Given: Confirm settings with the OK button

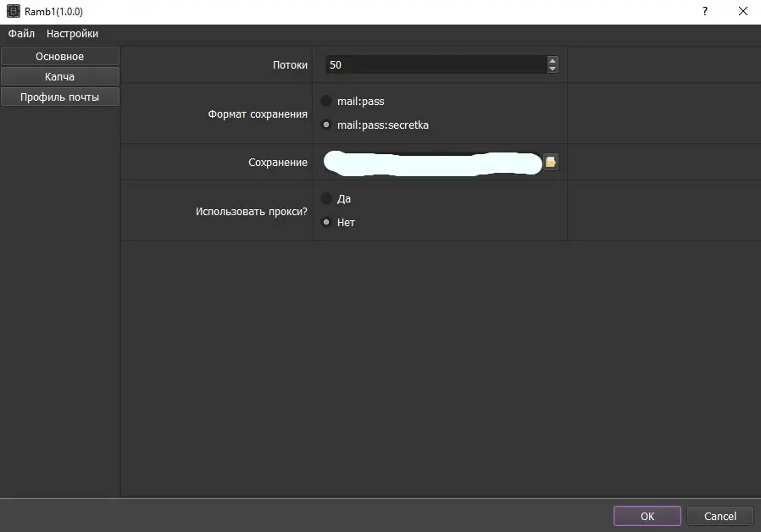Looking at the screenshot, I should click(647, 516).
